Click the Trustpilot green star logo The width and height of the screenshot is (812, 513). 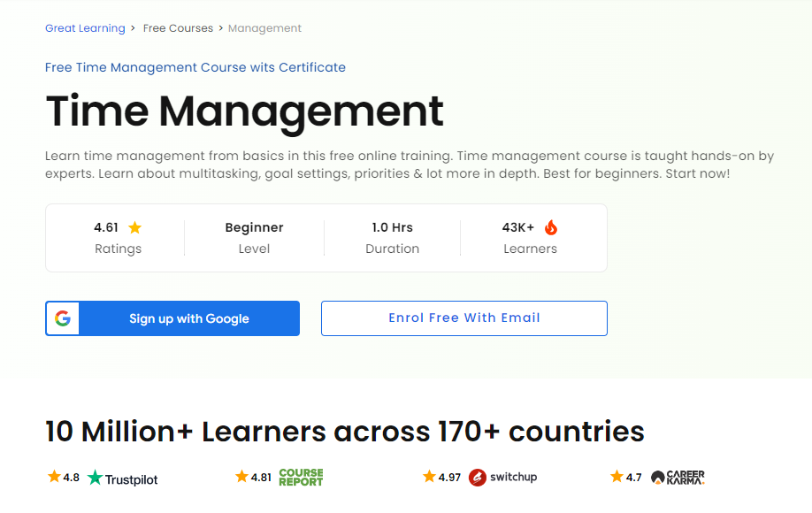click(x=95, y=478)
